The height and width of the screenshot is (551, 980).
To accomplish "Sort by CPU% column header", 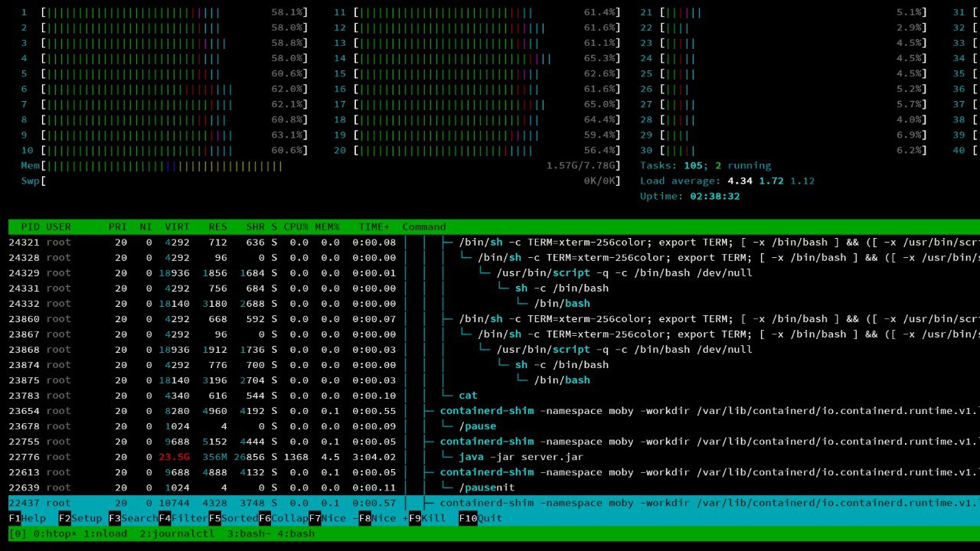I will pyautogui.click(x=296, y=227).
